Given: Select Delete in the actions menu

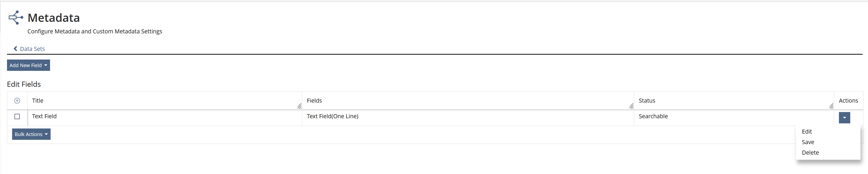Looking at the screenshot, I should [810, 152].
